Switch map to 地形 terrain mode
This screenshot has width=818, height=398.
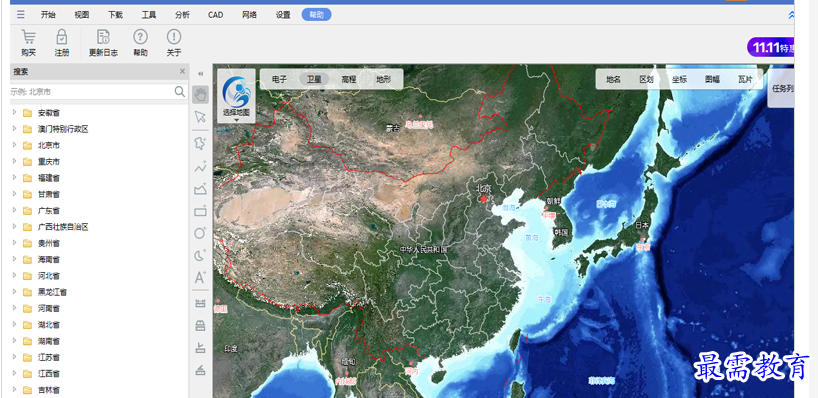[383, 79]
